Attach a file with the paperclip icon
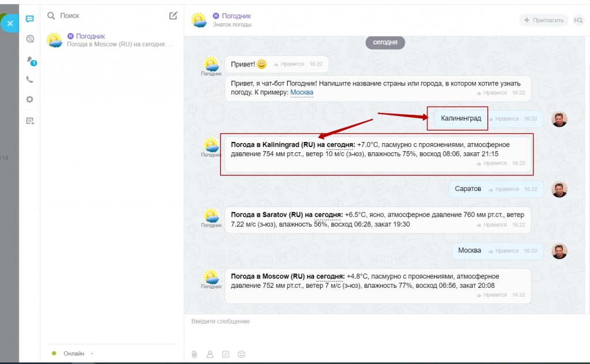This screenshot has width=590, height=364. [194, 354]
